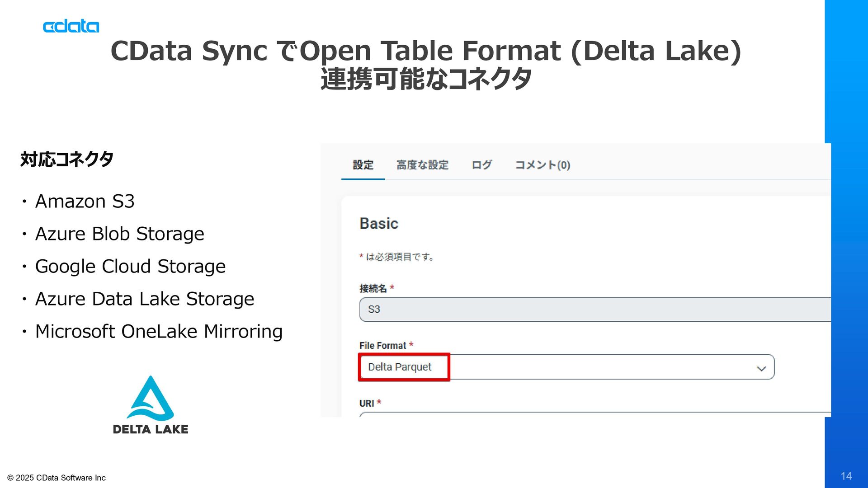Screen dimensions: 868x488
Task: Click the Azure Blob Storage bullet item
Action: click(120, 234)
